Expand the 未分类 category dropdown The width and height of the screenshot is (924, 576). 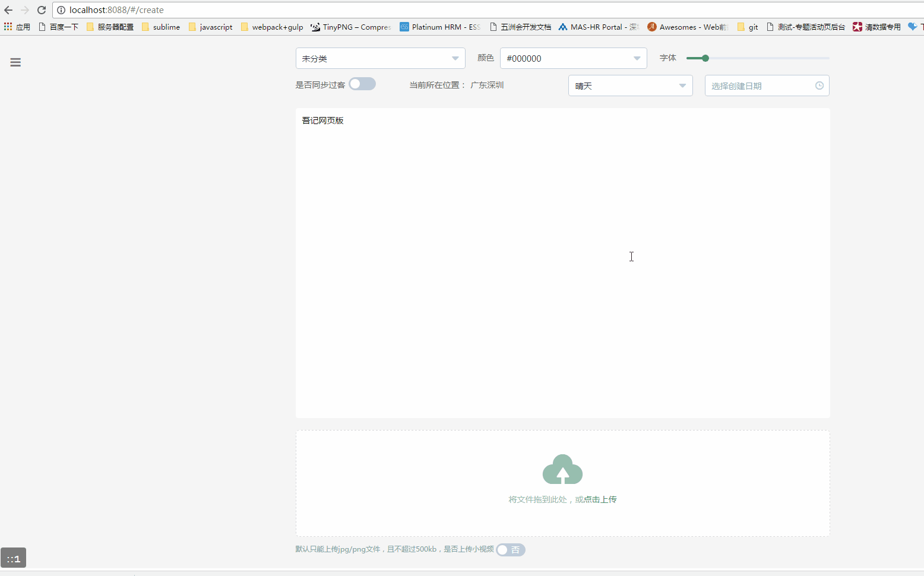380,58
